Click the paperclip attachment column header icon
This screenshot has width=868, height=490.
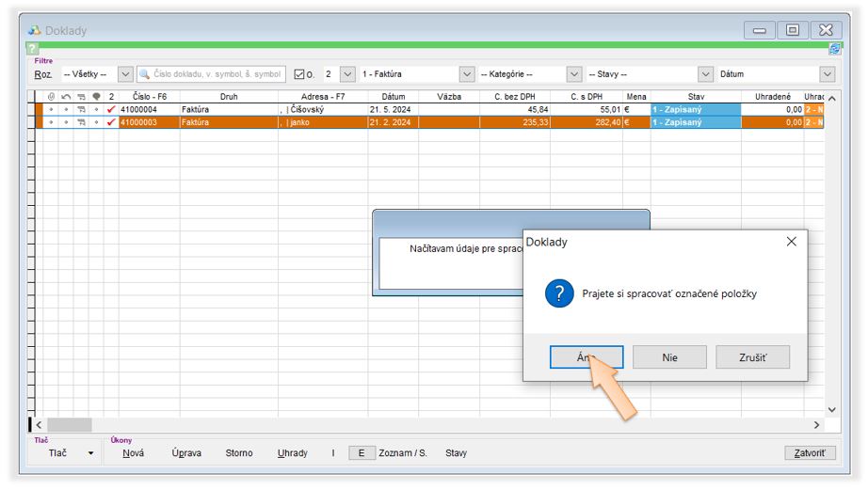[52, 97]
